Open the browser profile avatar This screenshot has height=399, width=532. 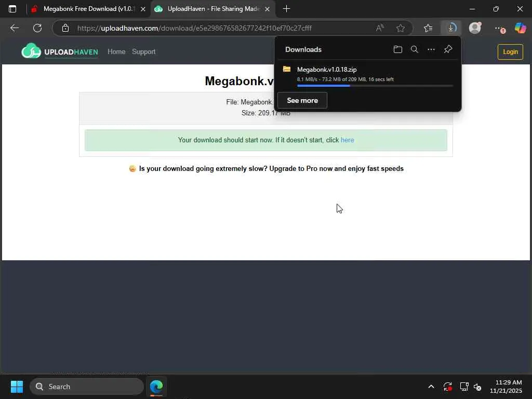tap(475, 28)
